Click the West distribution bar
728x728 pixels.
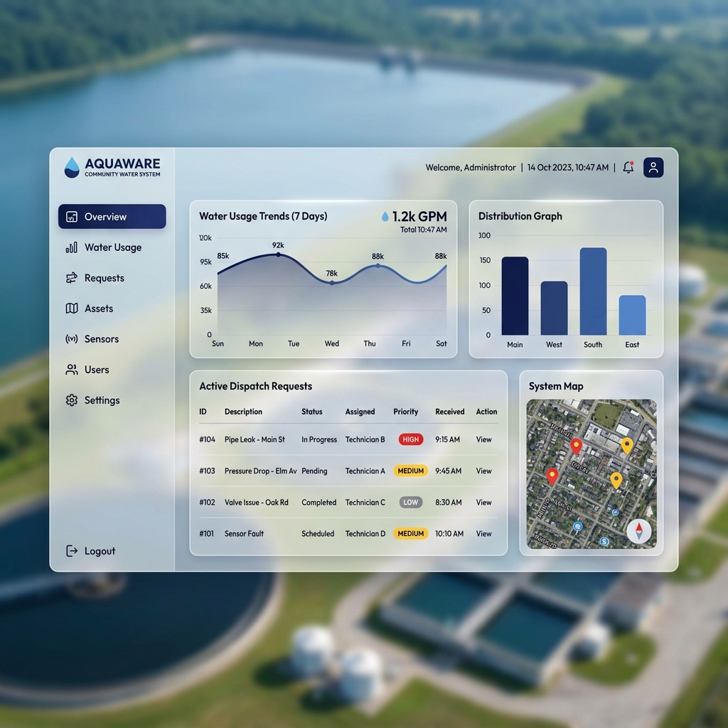[x=554, y=309]
